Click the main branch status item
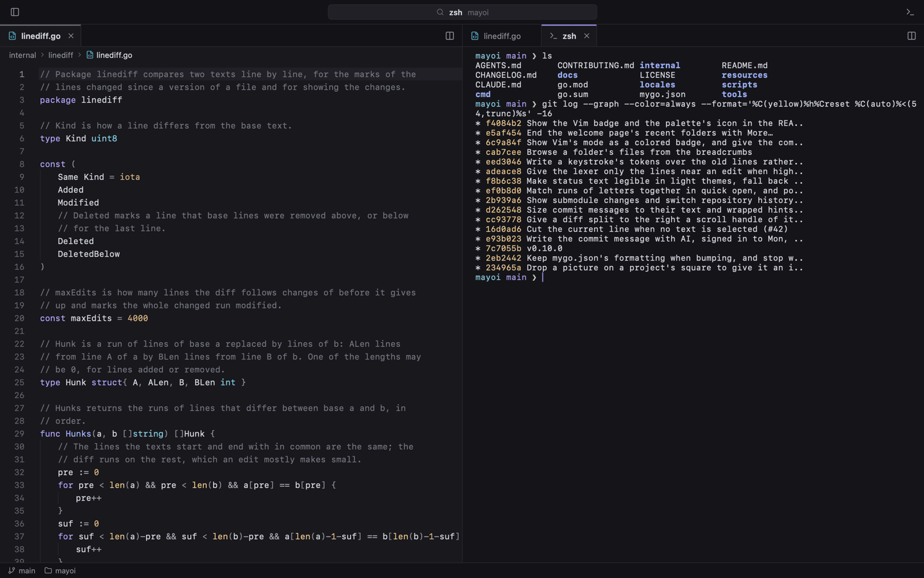 (x=21, y=570)
